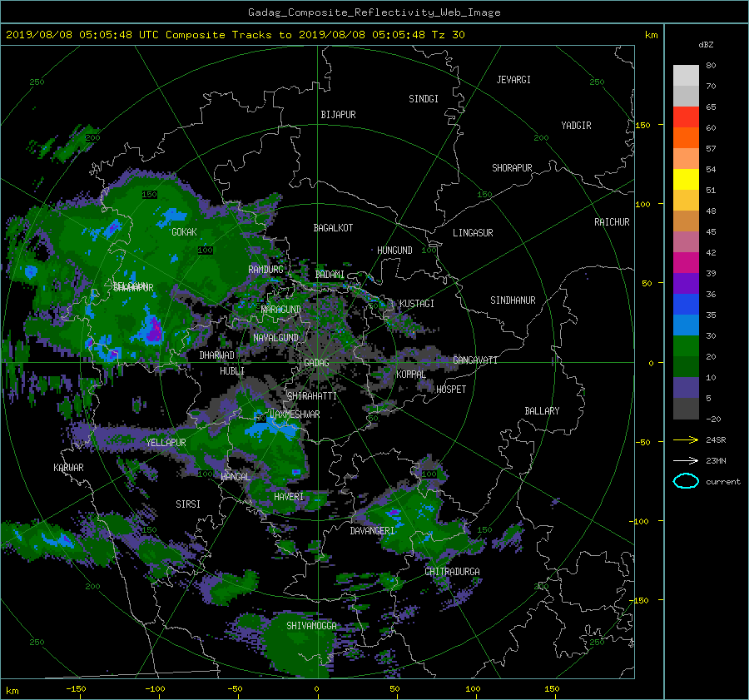Click the DHARWAD city label
The height and width of the screenshot is (700, 749).
(217, 355)
